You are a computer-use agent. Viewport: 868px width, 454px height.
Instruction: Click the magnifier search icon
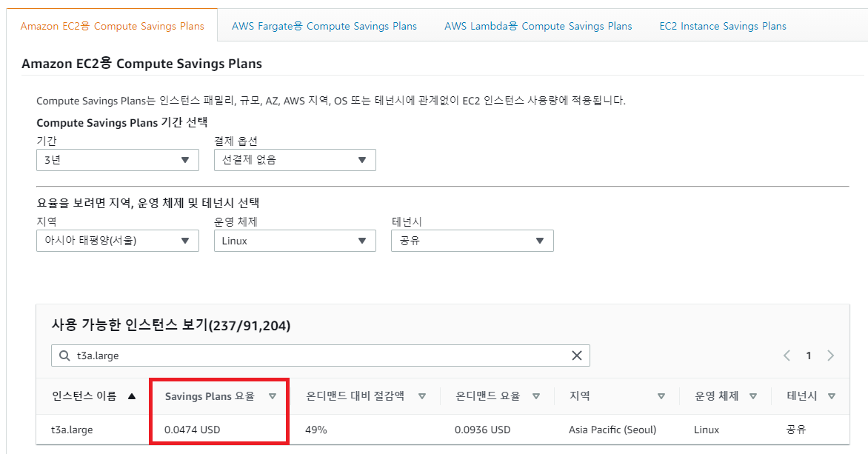pyautogui.click(x=64, y=355)
